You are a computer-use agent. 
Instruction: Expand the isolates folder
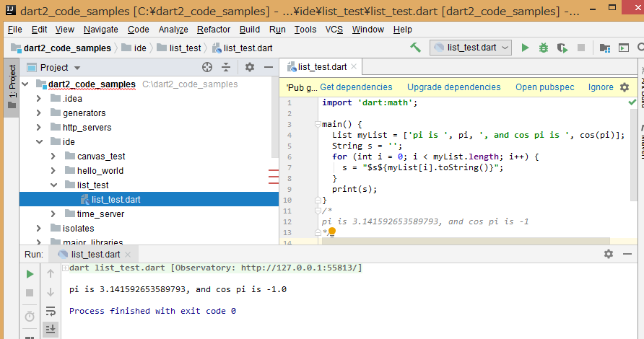click(x=38, y=228)
